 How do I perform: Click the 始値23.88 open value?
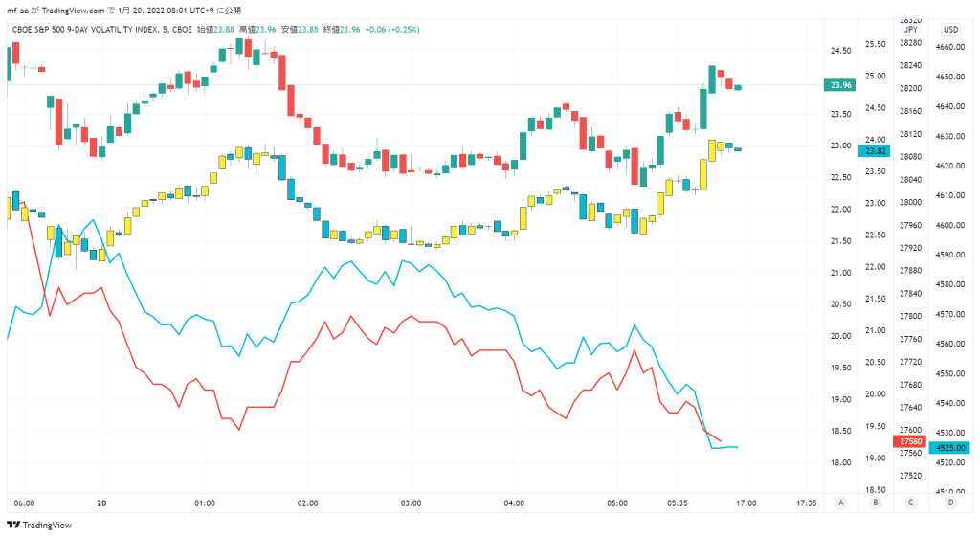tap(215, 30)
